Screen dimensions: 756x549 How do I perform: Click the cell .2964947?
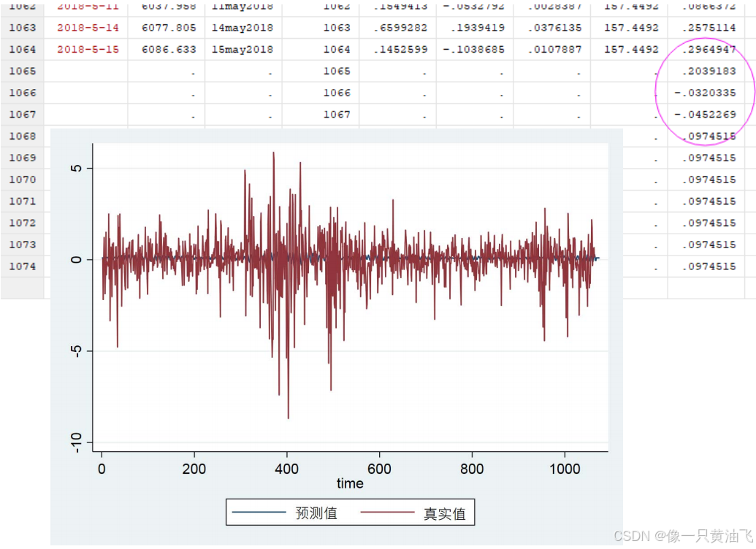pos(709,49)
